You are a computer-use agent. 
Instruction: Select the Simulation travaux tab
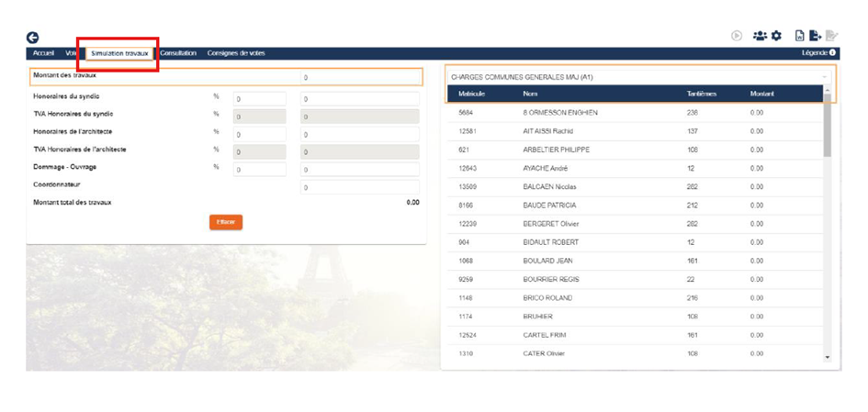coord(119,53)
